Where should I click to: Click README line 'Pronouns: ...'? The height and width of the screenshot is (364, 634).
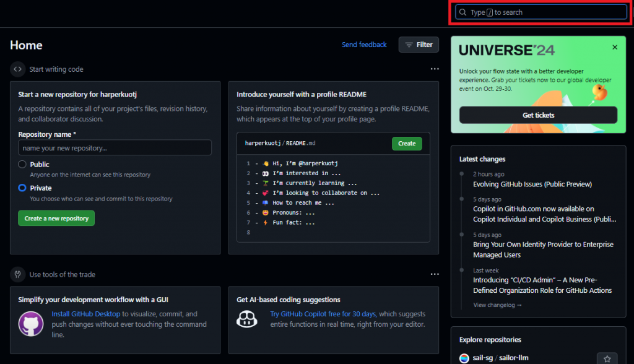293,212
